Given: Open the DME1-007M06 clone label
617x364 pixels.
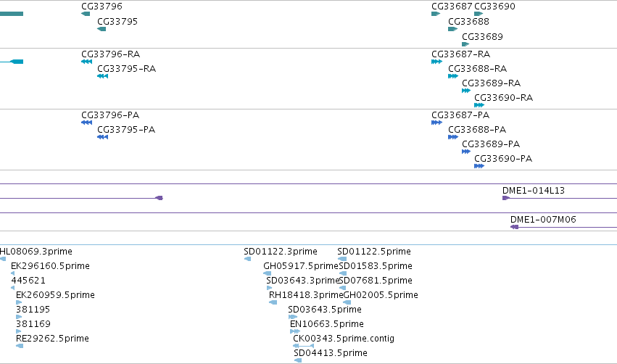Looking at the screenshot, I should (543, 220).
